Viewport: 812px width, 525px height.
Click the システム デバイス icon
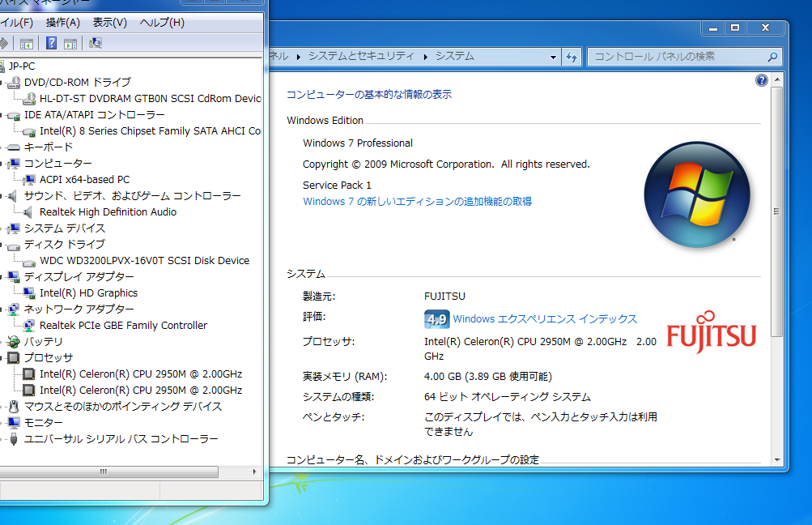(14, 228)
